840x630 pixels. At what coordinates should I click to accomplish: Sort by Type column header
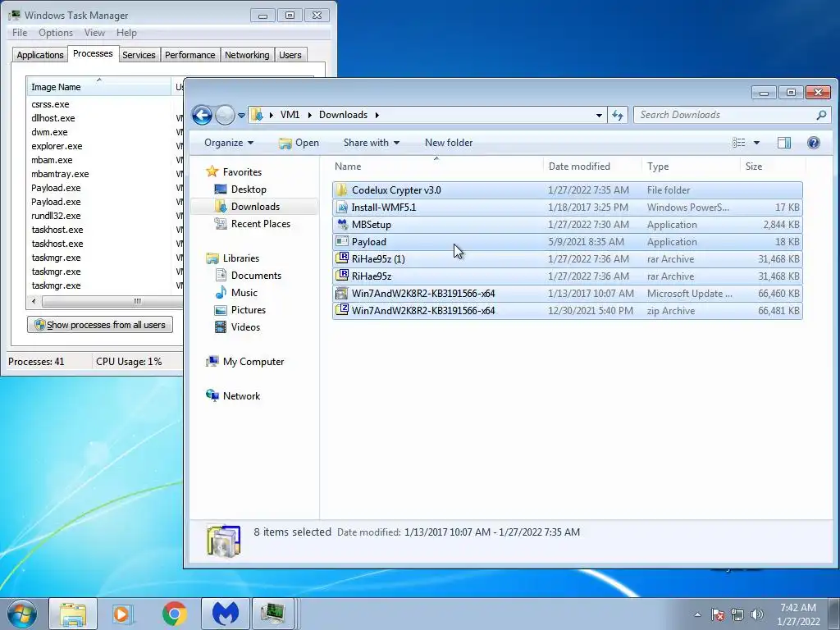coord(690,166)
